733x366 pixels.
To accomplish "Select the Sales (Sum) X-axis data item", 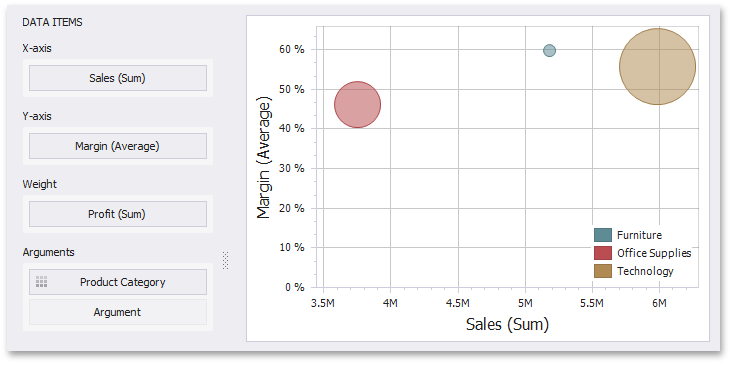I will point(118,78).
